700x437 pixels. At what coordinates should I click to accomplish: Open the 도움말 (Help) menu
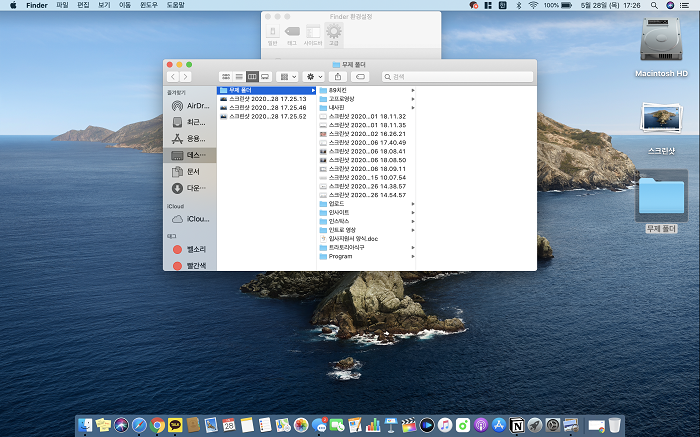pyautogui.click(x=175, y=5)
